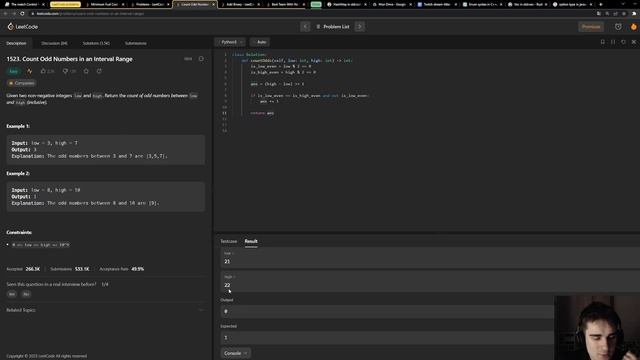The height and width of the screenshot is (360, 640).
Task: Switch to the Solutions tab
Action: [x=96, y=43]
